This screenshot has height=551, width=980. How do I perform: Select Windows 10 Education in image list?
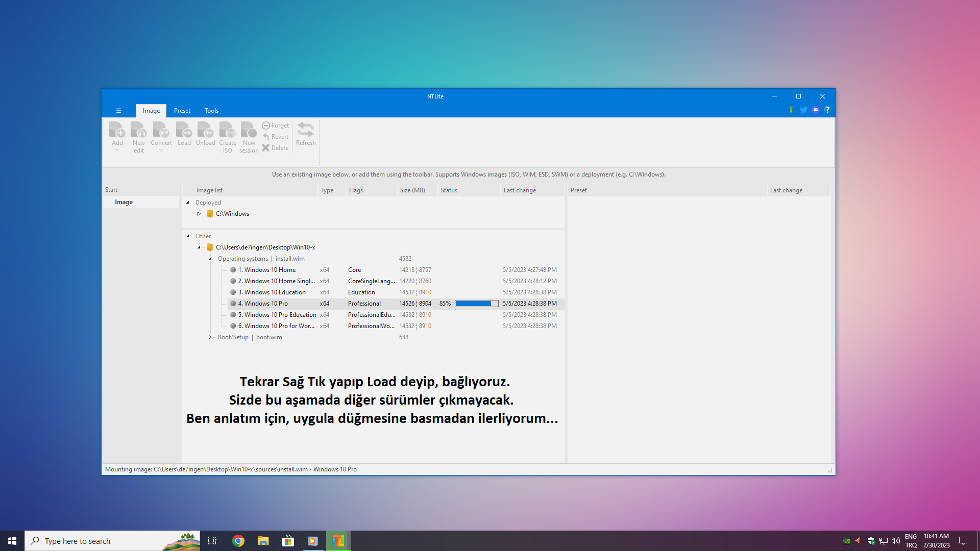click(x=275, y=292)
